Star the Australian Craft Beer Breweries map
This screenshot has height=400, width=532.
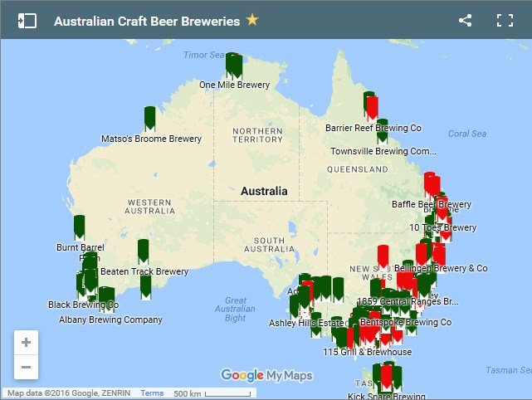pyautogui.click(x=252, y=20)
